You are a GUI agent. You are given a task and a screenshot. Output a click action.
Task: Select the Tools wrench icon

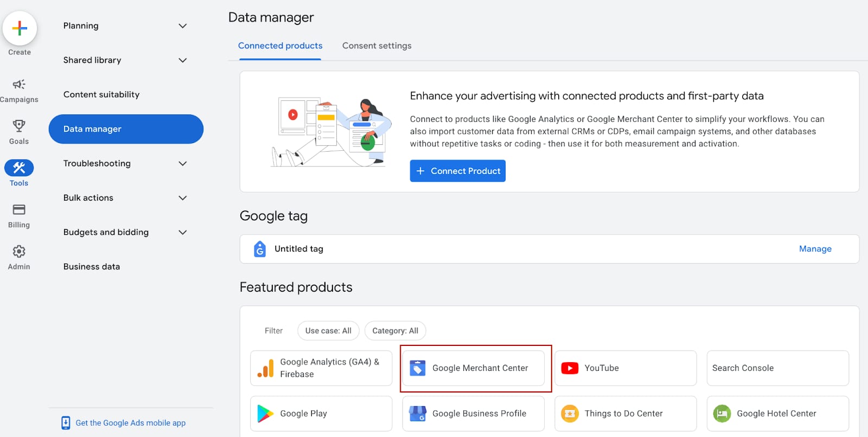point(19,168)
